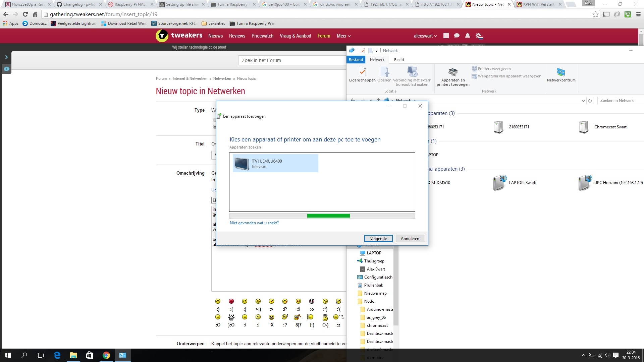The width and height of the screenshot is (644, 362).
Task: Switch to the Beeld ribbon tab
Action: [x=398, y=60]
